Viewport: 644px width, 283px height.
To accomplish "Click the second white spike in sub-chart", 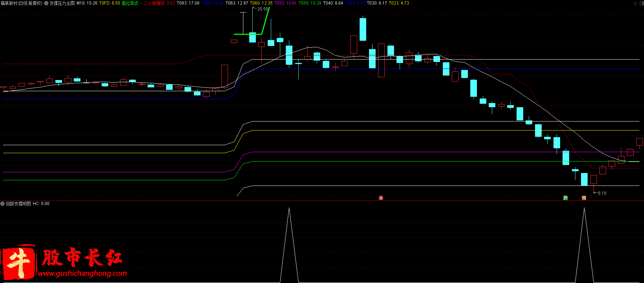I will (584, 245).
